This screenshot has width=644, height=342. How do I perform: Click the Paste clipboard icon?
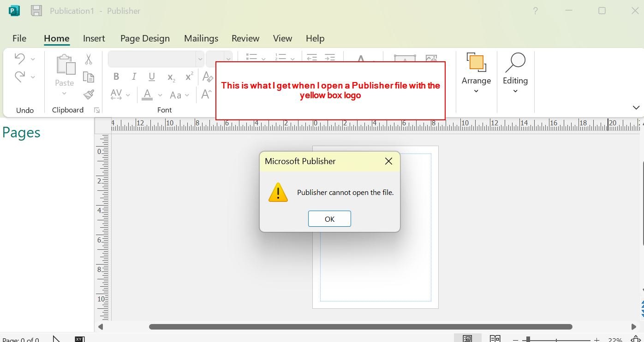tap(66, 65)
